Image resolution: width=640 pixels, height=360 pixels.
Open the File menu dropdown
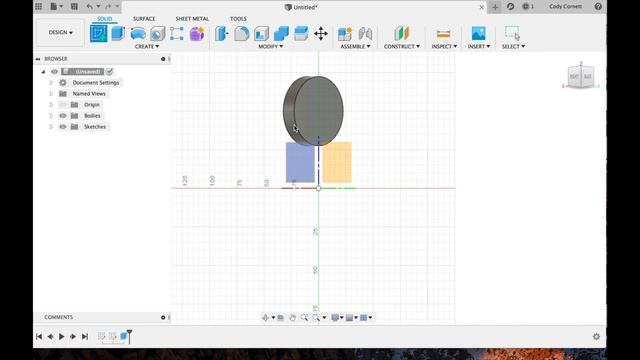(x=56, y=6)
